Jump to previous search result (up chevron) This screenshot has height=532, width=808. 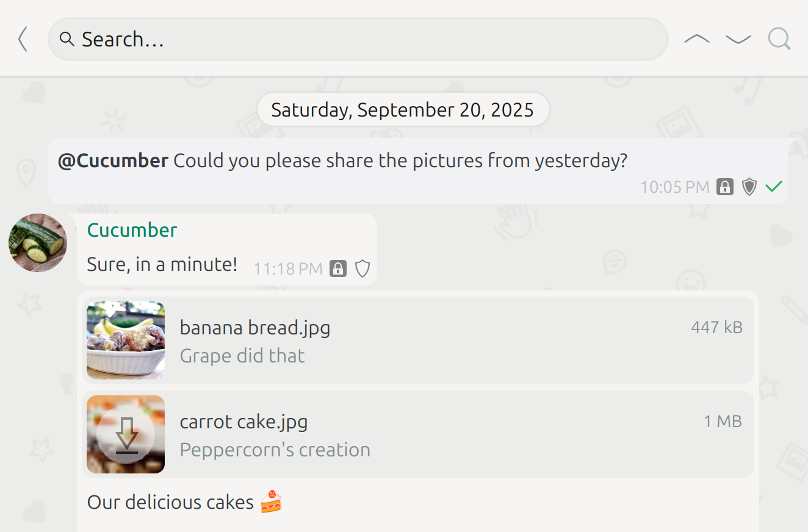pos(696,40)
